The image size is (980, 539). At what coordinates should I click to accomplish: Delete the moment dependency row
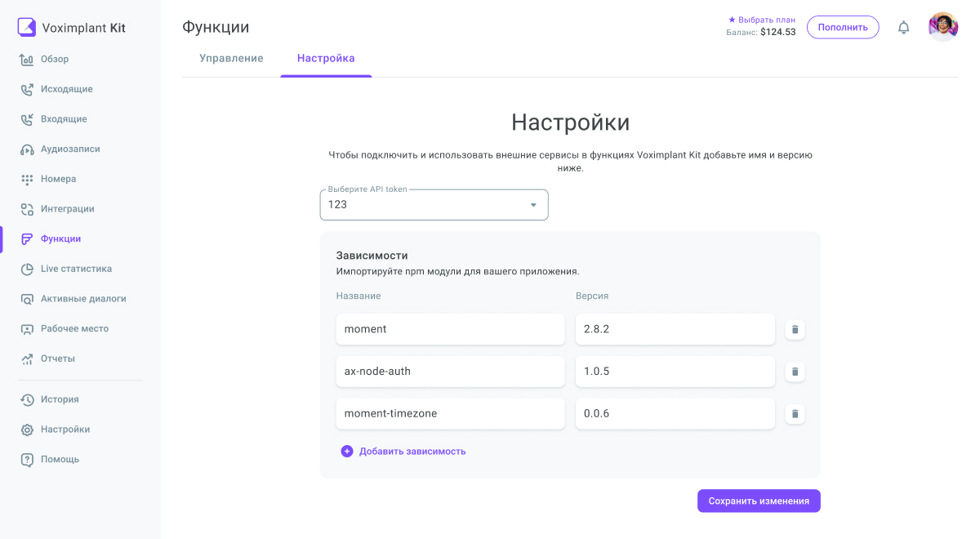click(795, 329)
